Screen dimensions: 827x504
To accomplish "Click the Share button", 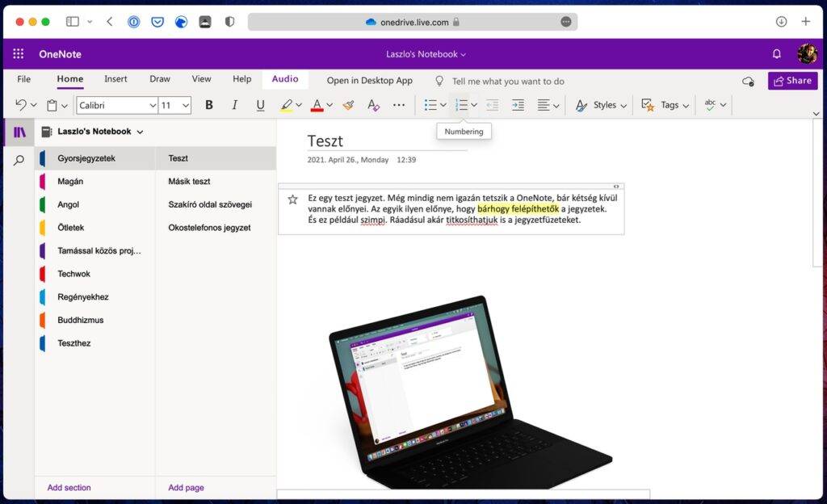I will pyautogui.click(x=793, y=81).
